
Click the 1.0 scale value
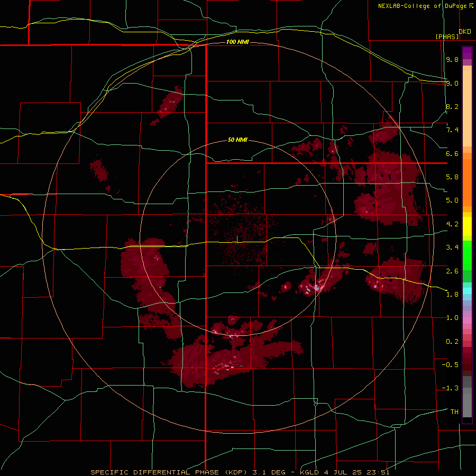point(452,318)
